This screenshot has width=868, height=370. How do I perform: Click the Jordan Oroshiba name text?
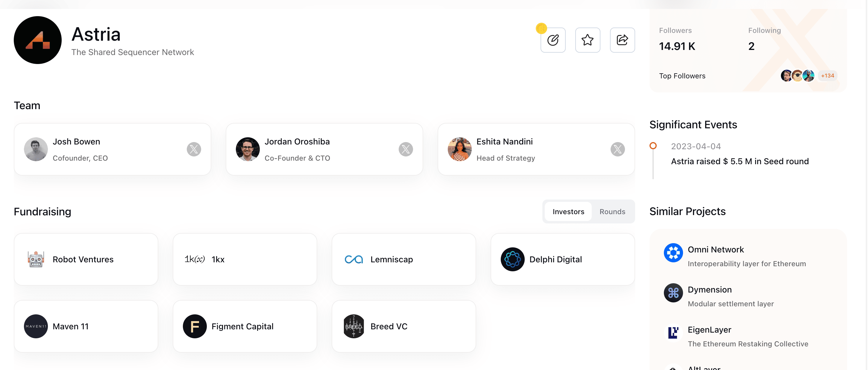[x=297, y=141]
